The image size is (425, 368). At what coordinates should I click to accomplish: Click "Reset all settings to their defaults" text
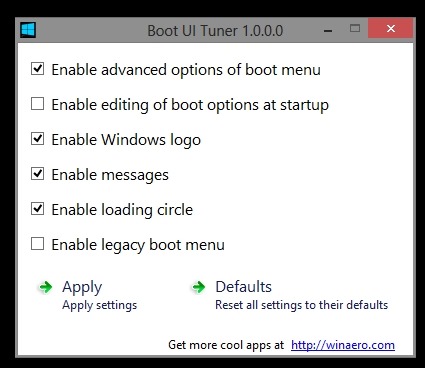click(302, 305)
